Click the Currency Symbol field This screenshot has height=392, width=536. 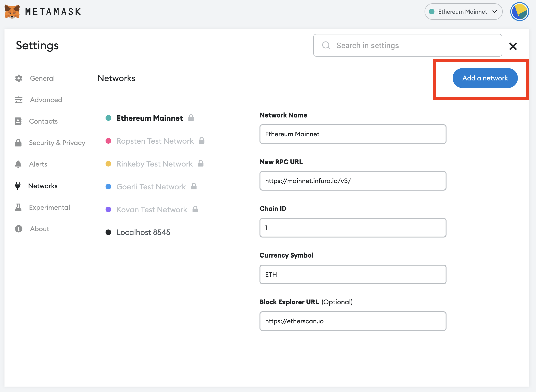pos(353,274)
